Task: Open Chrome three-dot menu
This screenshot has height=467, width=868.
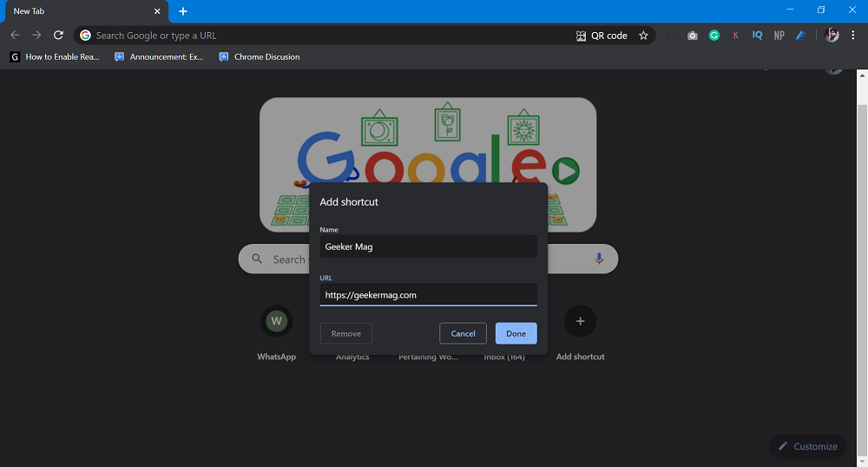Action: click(x=853, y=36)
